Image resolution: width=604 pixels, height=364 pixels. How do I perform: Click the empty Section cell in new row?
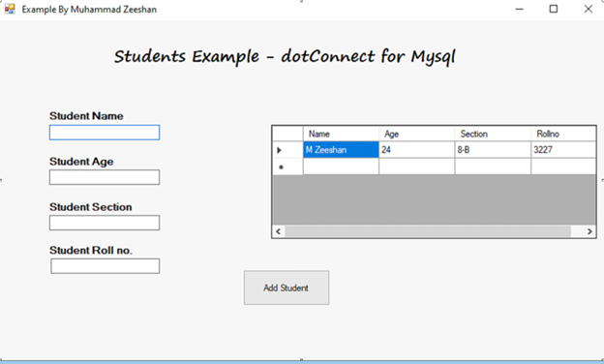(493, 167)
